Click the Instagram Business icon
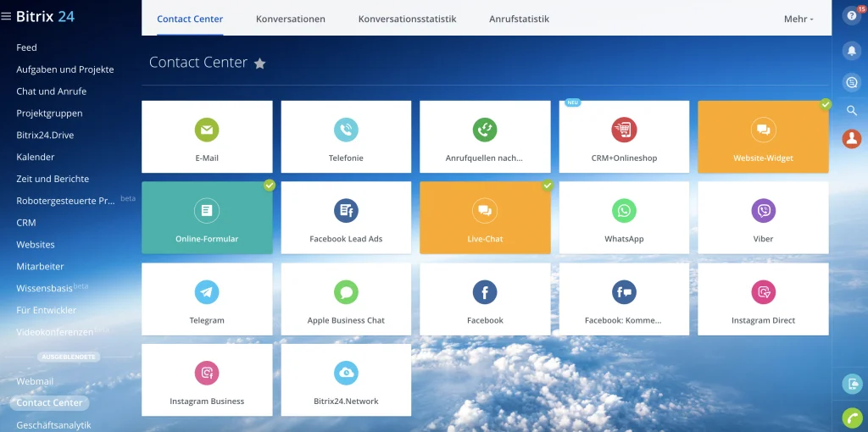This screenshot has width=868, height=432. (x=207, y=374)
